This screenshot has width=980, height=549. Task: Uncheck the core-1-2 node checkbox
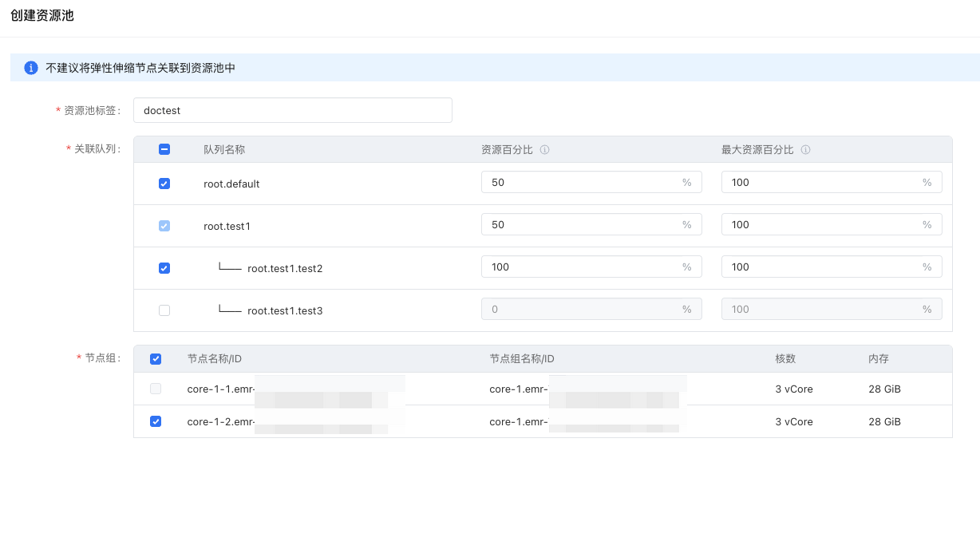[156, 421]
